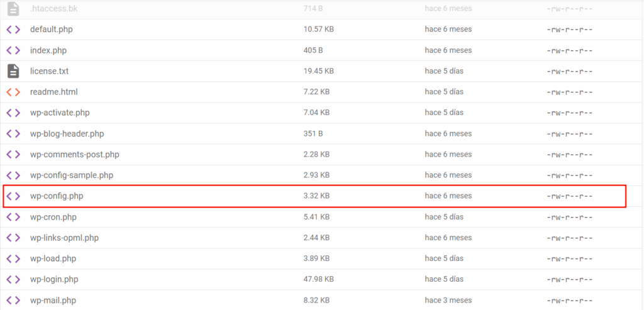Select the default.php file name
Image resolution: width=644 pixels, height=310 pixels.
(52, 30)
